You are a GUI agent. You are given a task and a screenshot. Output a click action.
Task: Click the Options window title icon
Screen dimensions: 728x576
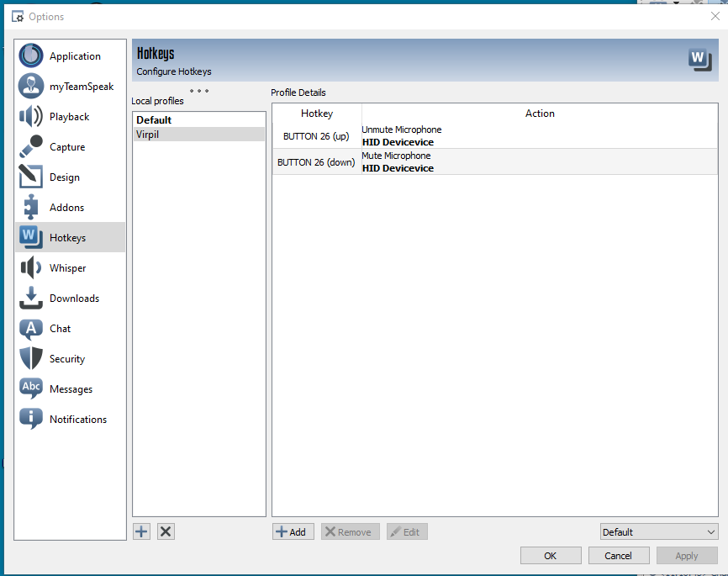point(18,17)
